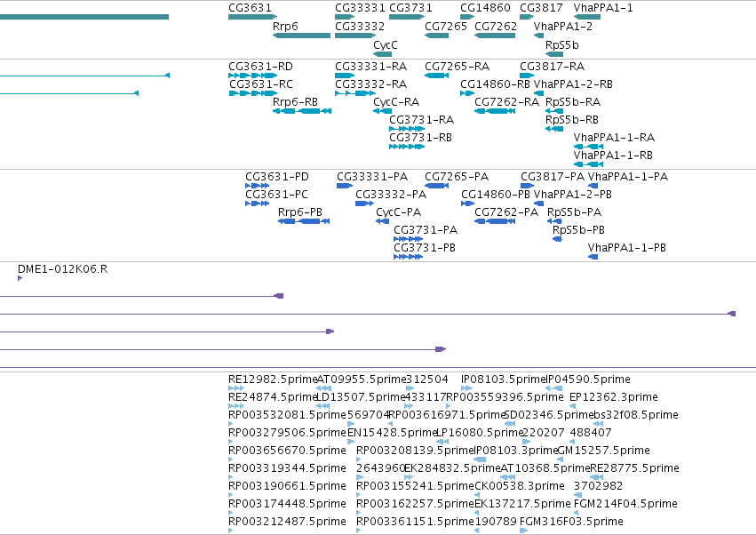Select the CG14860 gene label
Image resolution: width=756 pixels, height=535 pixels.
pos(485,8)
